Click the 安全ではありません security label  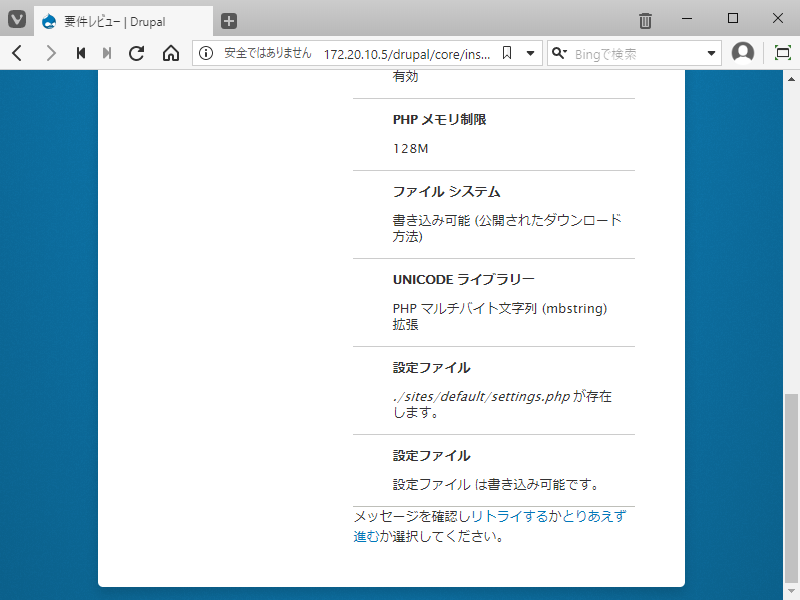267,53
